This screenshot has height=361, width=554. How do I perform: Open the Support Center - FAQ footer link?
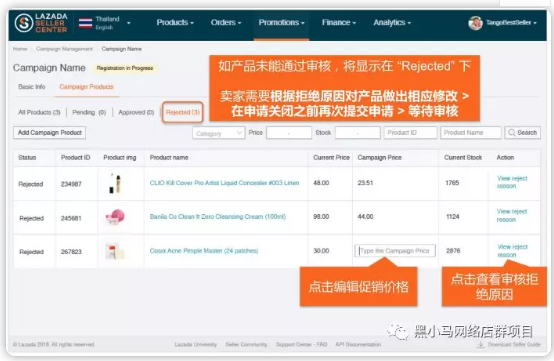(301, 344)
